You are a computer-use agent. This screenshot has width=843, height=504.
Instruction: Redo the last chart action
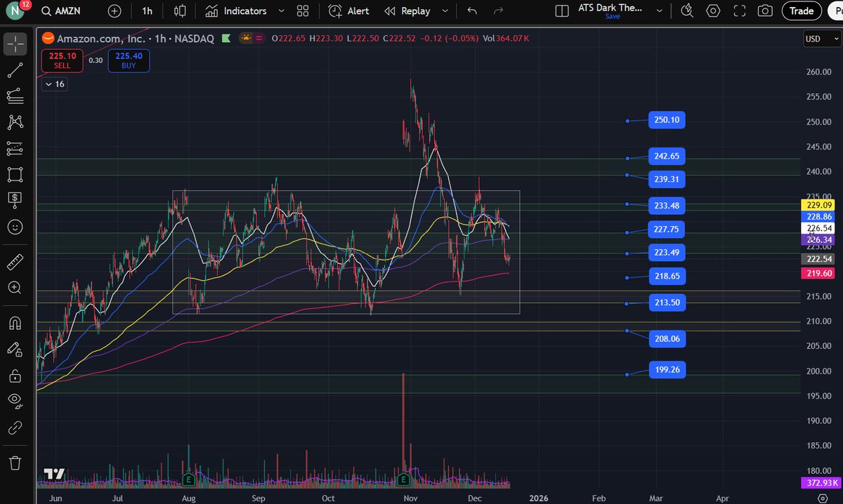[x=499, y=11]
